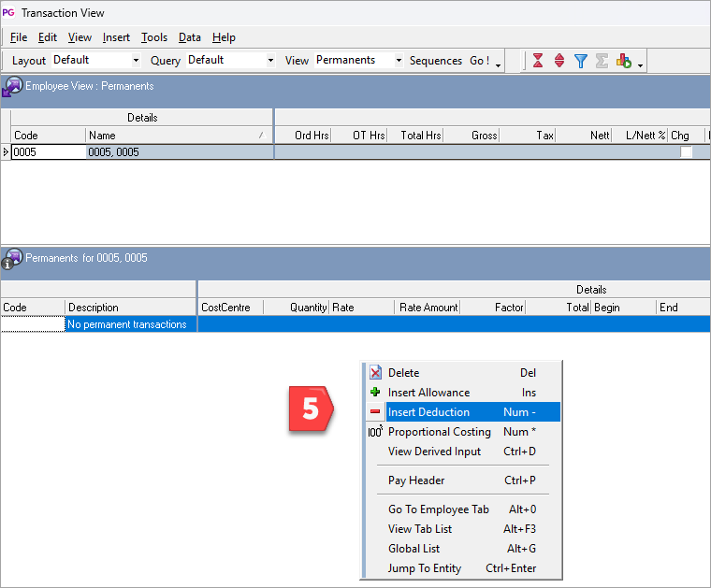
Task: Click the colored chart icon in toolbar
Action: tap(624, 61)
